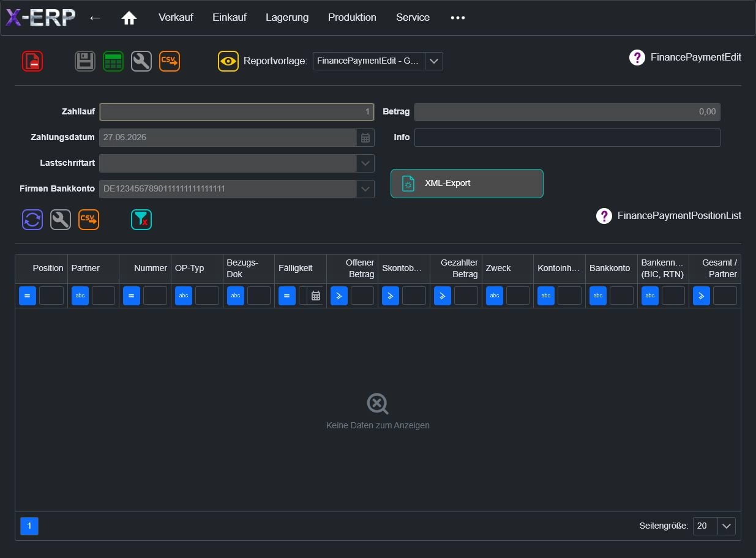The width and height of the screenshot is (756, 558).
Task: Change Zweck filter abc operator
Action: pos(495,296)
